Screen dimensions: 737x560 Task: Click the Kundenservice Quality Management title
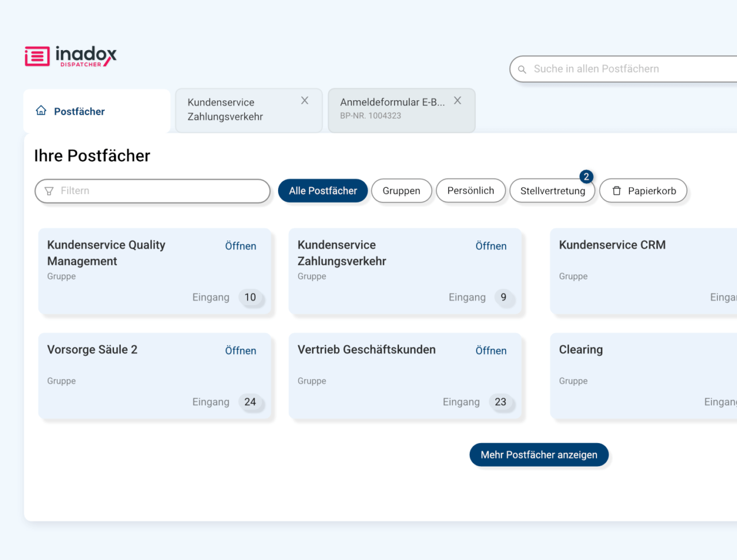[x=107, y=253]
